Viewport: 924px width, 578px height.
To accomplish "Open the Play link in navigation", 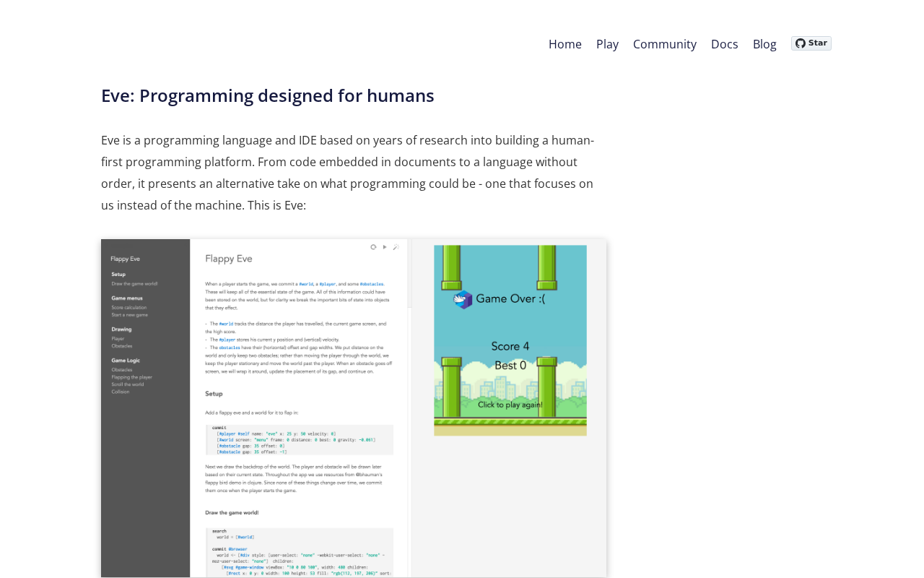I will point(607,44).
